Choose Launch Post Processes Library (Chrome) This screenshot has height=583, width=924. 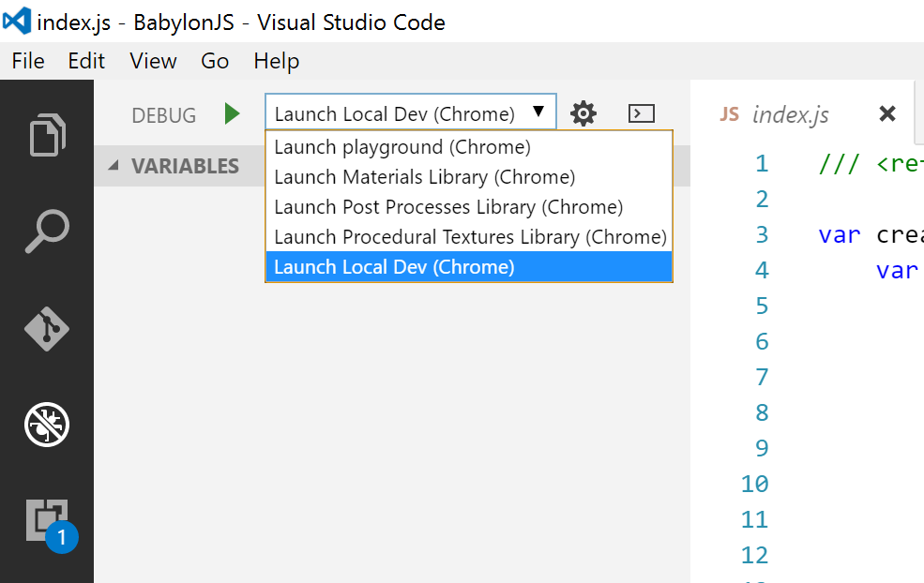pos(468,207)
